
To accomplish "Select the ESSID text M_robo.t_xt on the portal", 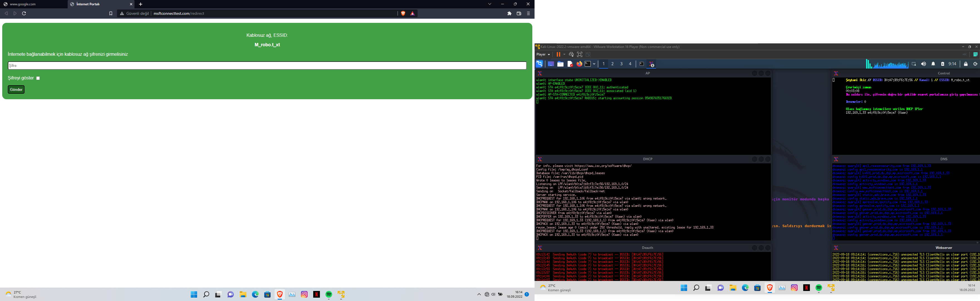I will point(267,45).
